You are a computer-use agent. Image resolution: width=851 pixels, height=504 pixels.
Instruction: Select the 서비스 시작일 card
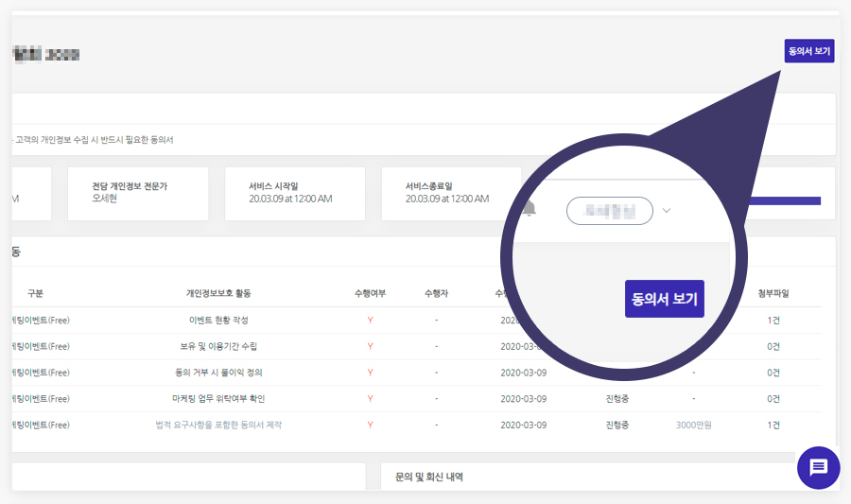(295, 194)
